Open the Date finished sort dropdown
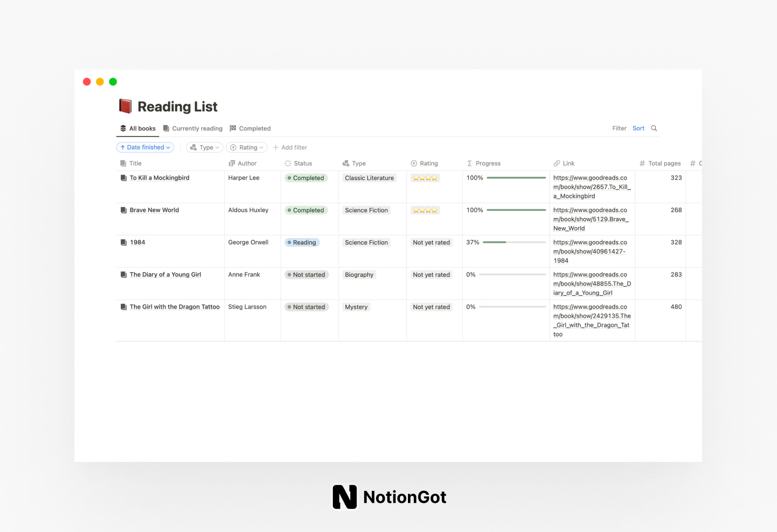Viewport: 777px width, 532px height. pos(145,147)
